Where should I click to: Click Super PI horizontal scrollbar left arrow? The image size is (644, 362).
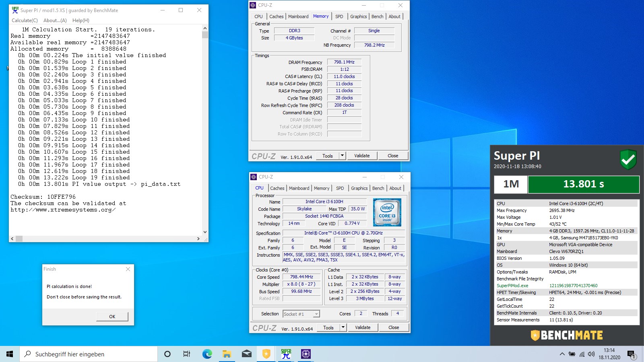[x=12, y=239]
